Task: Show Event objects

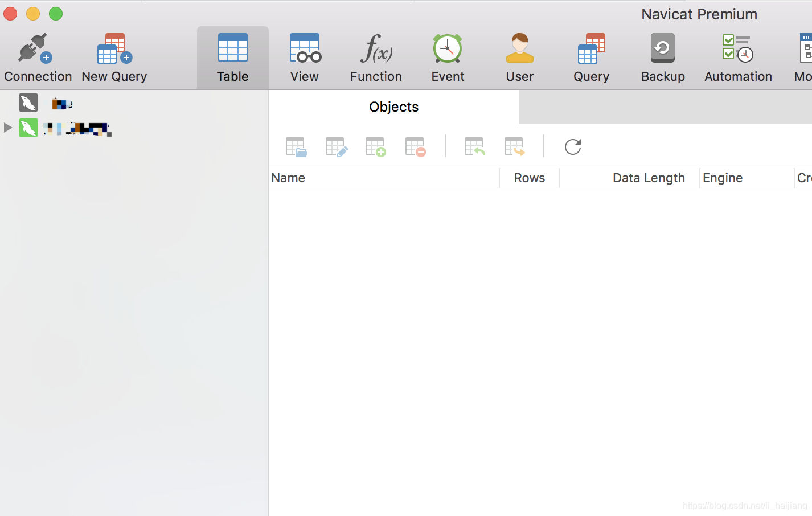Action: pos(448,58)
